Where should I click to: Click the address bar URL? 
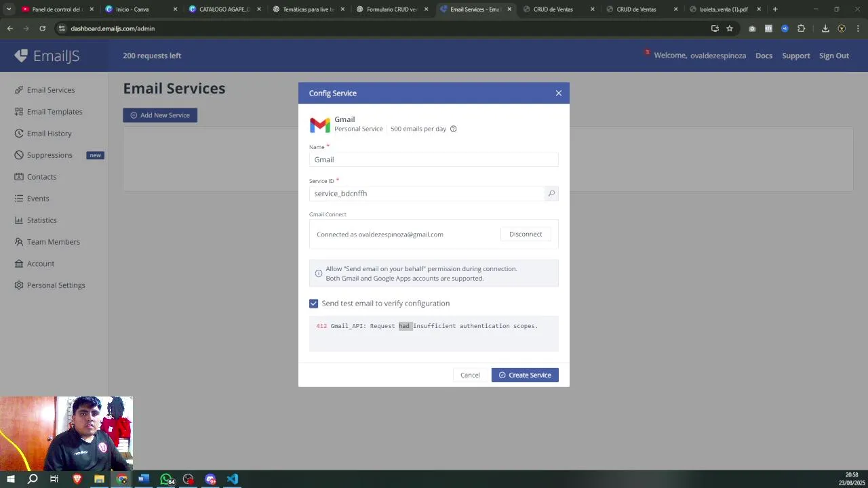[x=113, y=28]
